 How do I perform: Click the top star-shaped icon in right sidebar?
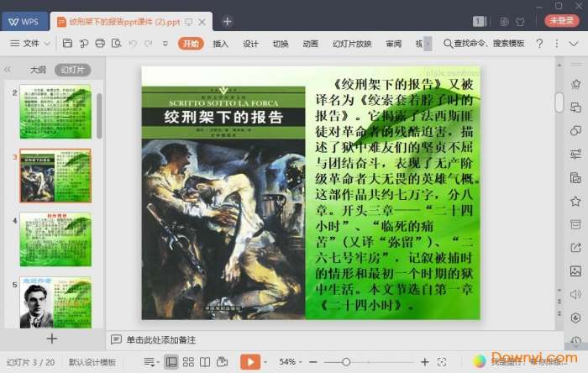(575, 84)
